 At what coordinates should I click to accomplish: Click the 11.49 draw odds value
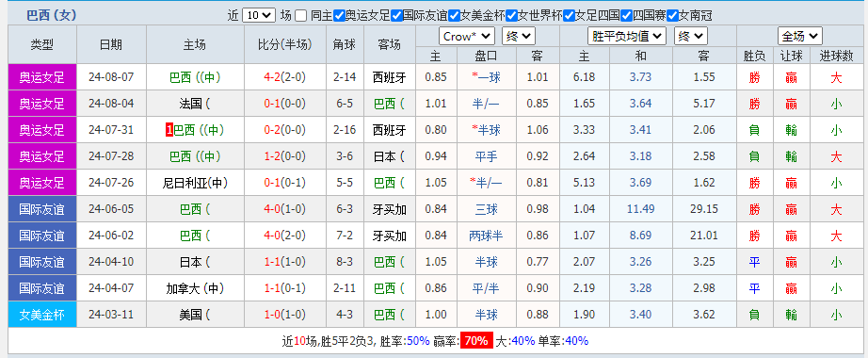click(641, 209)
